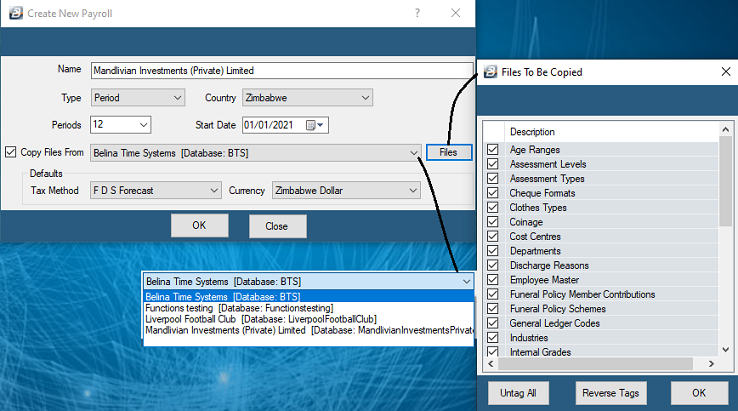Click the Close button
The height and width of the screenshot is (411, 738).
(x=278, y=226)
